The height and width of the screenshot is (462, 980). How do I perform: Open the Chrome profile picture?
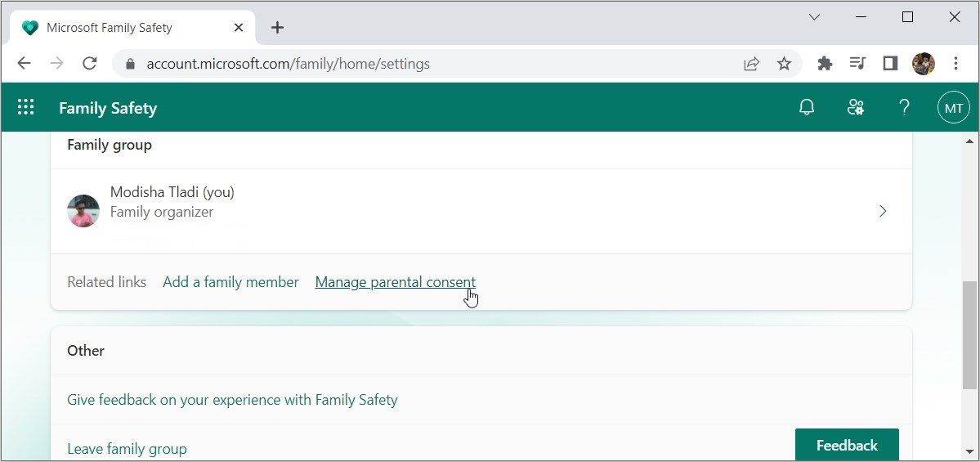[x=923, y=63]
